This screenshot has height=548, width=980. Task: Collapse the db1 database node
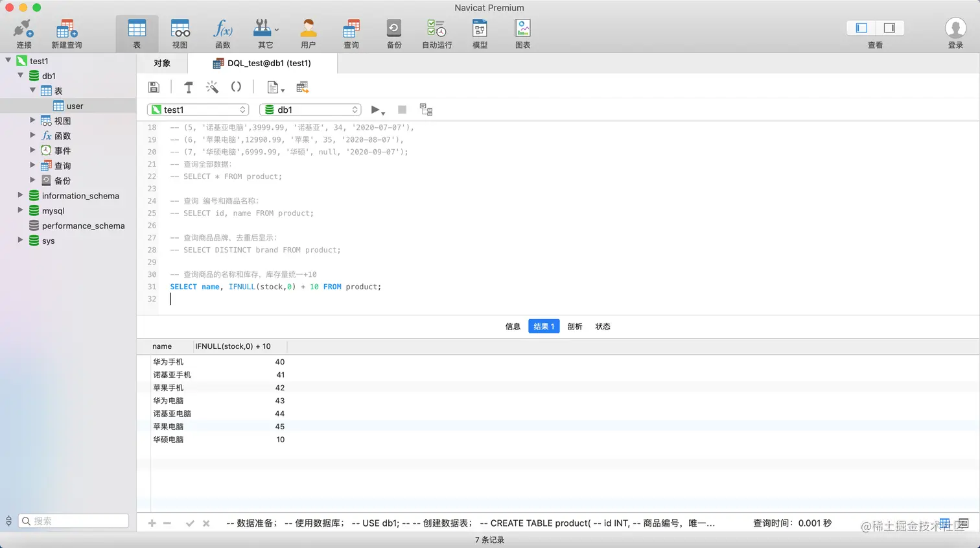pyautogui.click(x=21, y=75)
